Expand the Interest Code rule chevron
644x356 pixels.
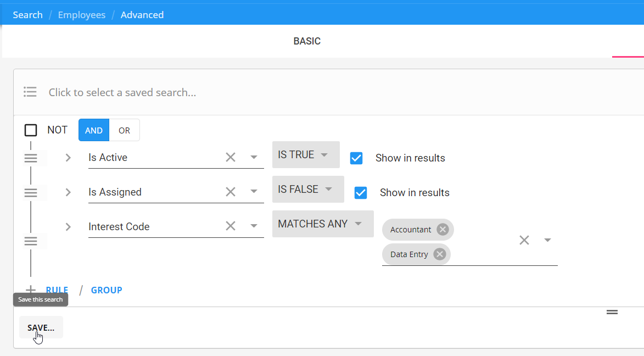coord(68,227)
